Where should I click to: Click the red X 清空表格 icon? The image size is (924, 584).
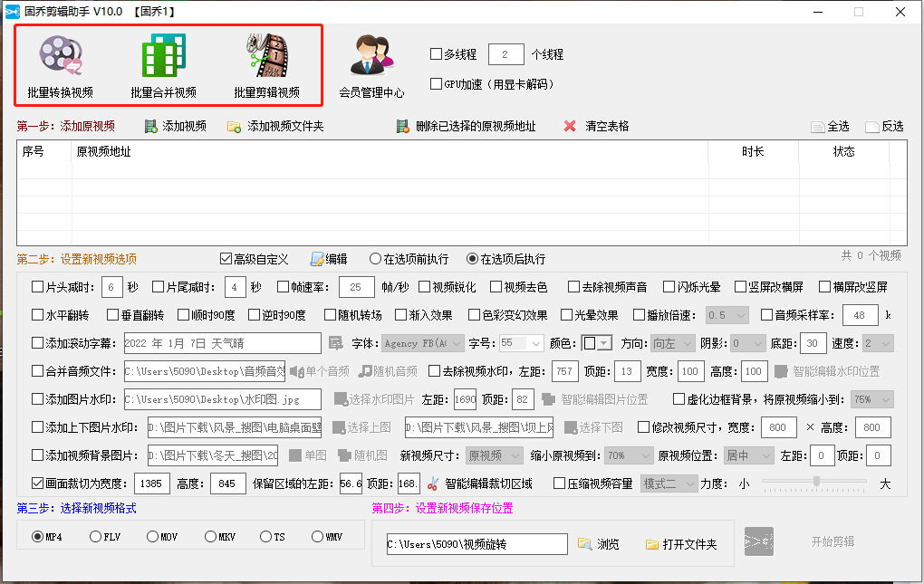pos(570,126)
